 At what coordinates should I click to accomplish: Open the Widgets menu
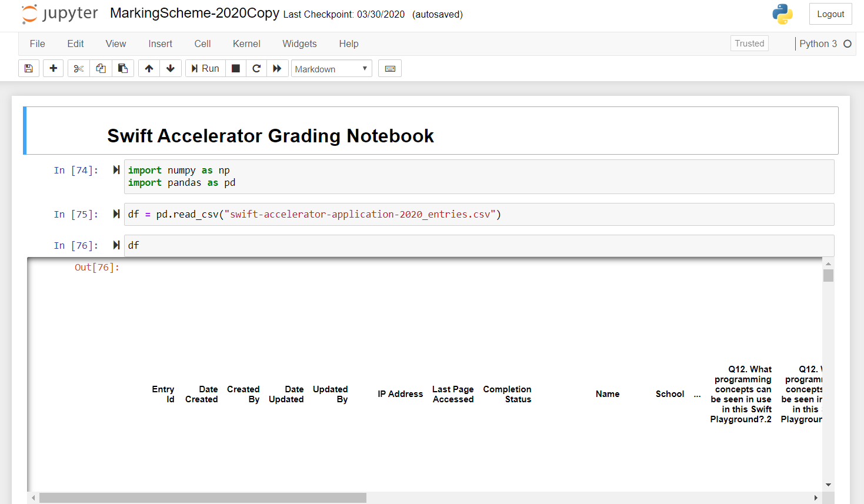[x=299, y=44]
